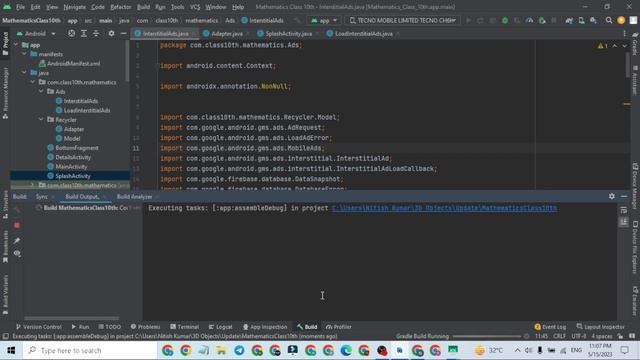Click the Gradle build progress bar
640x360 pixels.
pos(487,336)
